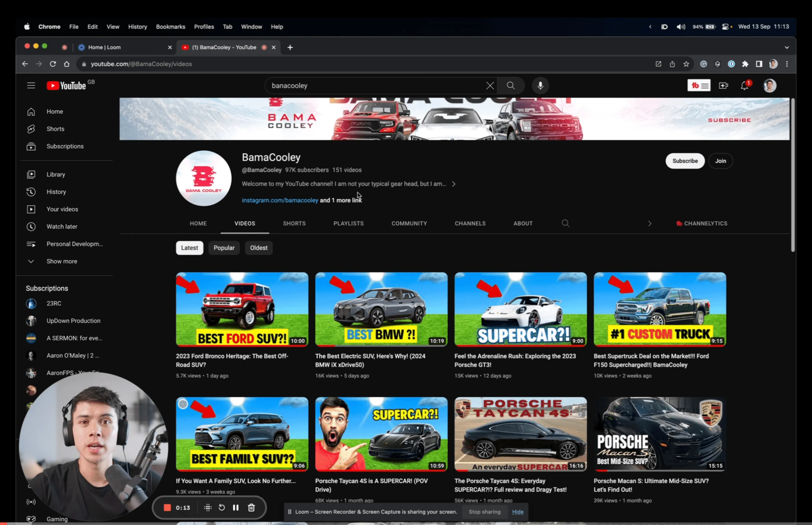Image resolution: width=812 pixels, height=525 pixels.
Task: Click the Create video camera icon
Action: (x=723, y=86)
